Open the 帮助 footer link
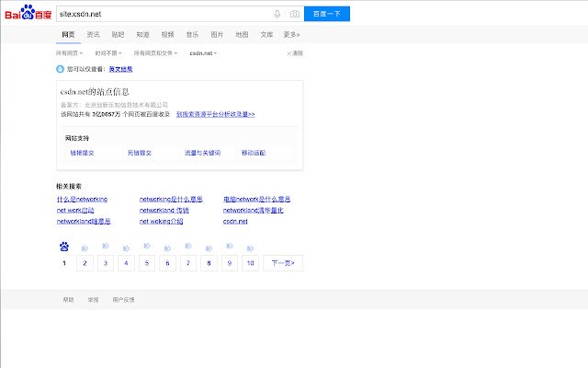The width and height of the screenshot is (588, 368). (68, 300)
